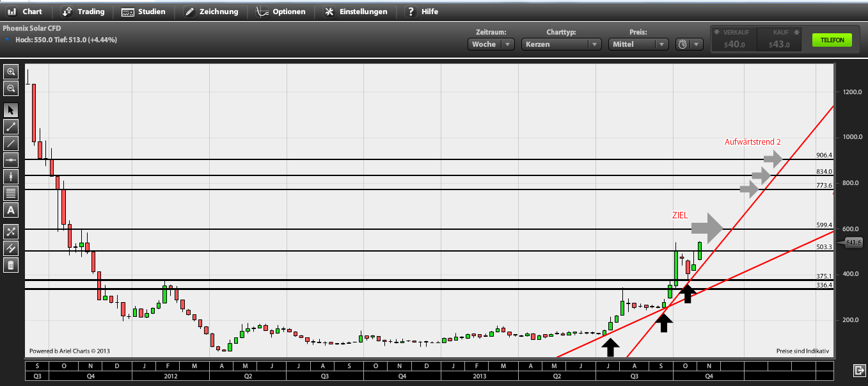Click the 503.3 horizontal line label

tap(825, 247)
